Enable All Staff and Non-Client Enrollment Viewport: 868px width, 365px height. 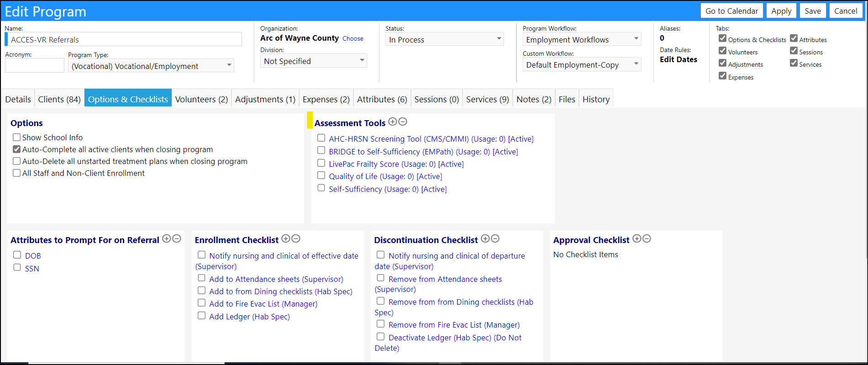17,173
